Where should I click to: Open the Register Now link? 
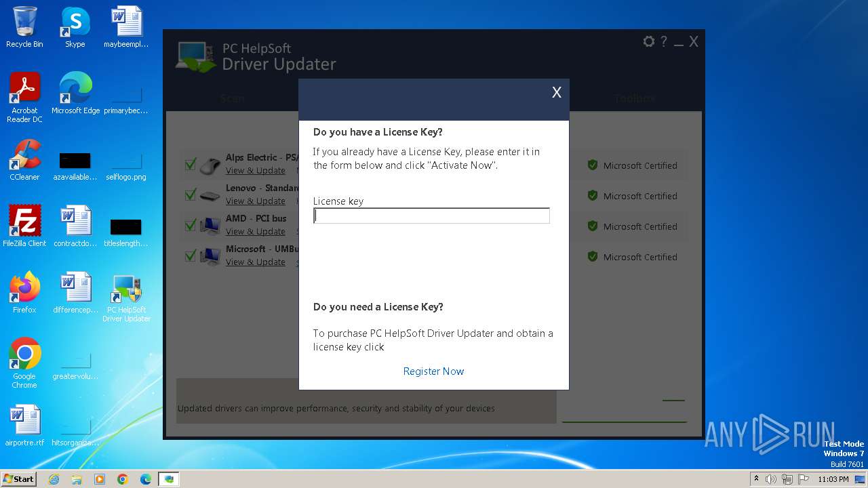[433, 371]
